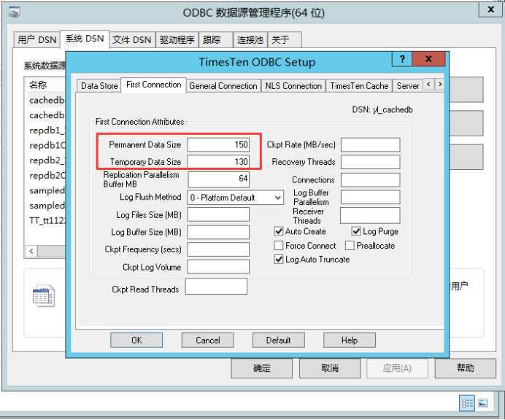
Task: Click the 帮助 button
Action: (465, 368)
